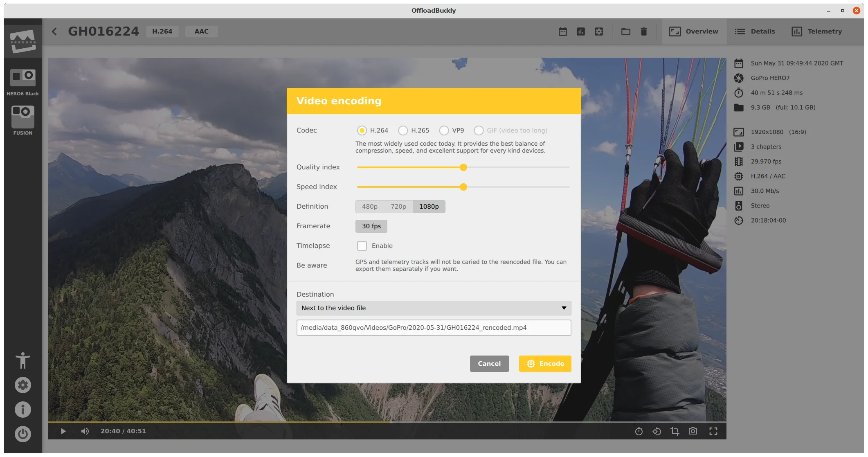This screenshot has width=868, height=457.
Task: Open the settings gear in sidebar
Action: (23, 385)
